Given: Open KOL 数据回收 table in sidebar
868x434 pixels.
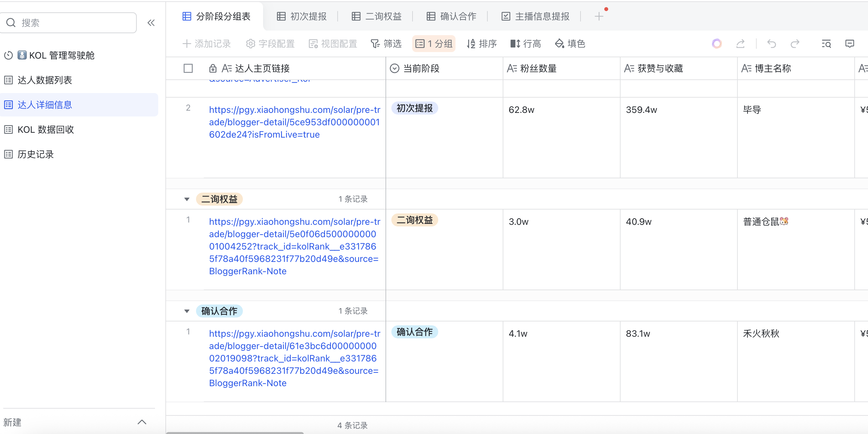Looking at the screenshot, I should click(46, 129).
